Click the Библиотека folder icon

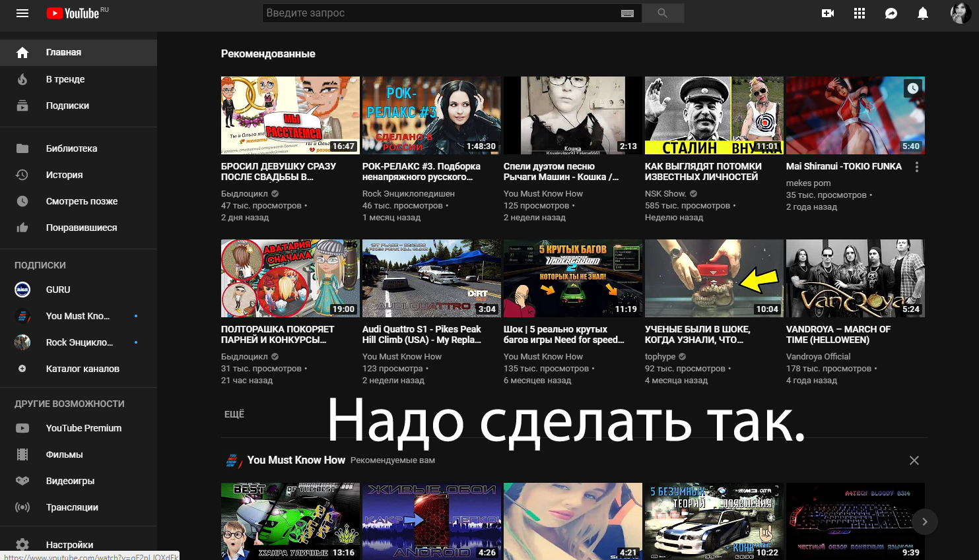pyautogui.click(x=22, y=148)
